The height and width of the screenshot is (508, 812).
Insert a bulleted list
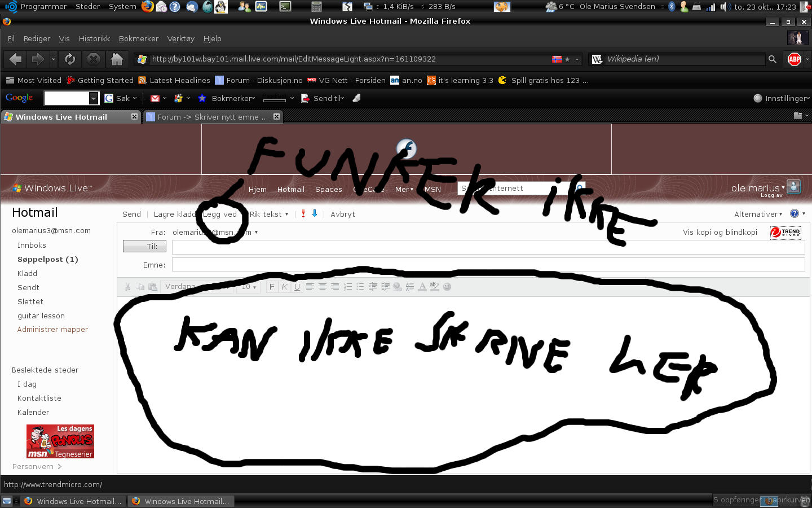[360, 287]
